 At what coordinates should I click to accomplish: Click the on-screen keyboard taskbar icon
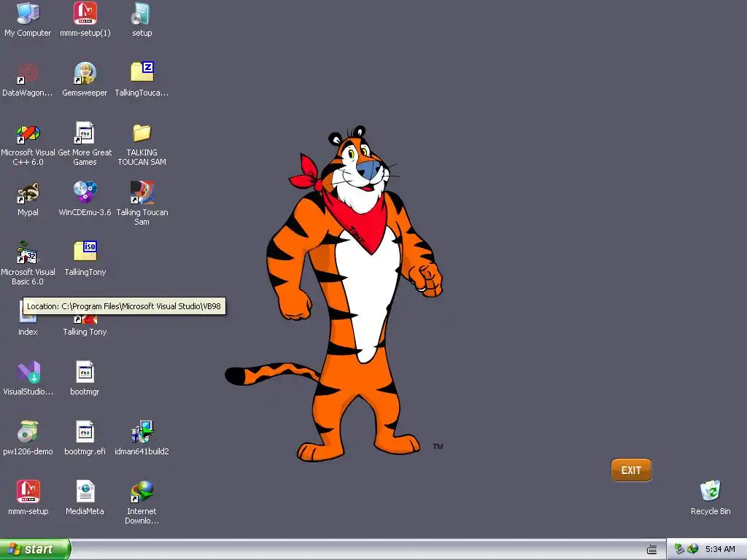(651, 550)
